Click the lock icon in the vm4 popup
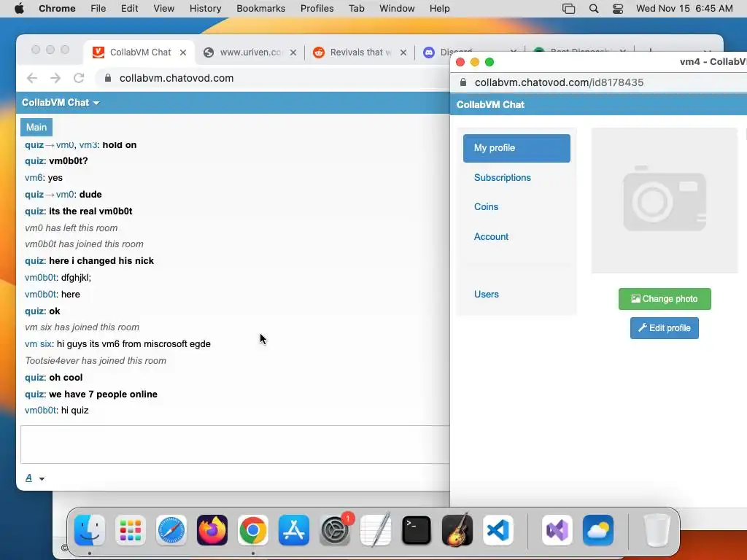The width and height of the screenshot is (747, 560). (x=463, y=82)
